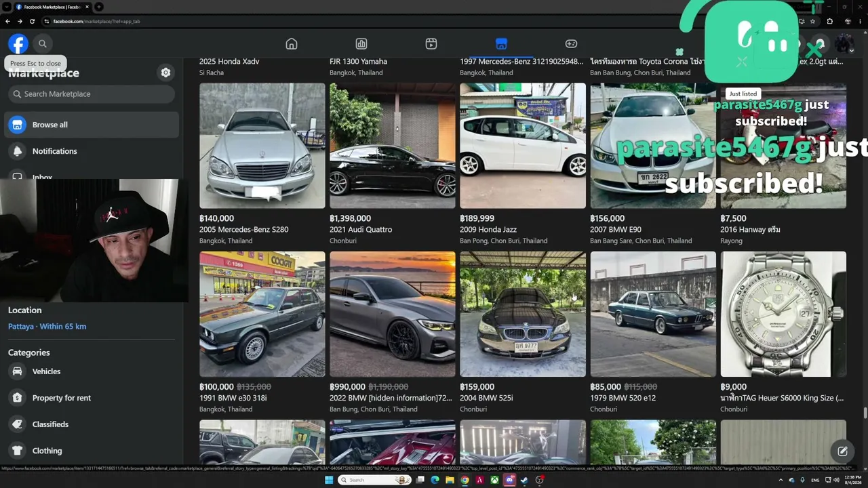Open TAG Heuer watch photo

783,314
